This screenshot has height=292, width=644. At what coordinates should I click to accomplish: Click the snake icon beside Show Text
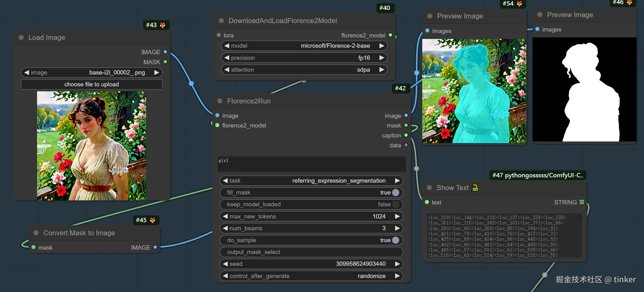pyautogui.click(x=475, y=188)
